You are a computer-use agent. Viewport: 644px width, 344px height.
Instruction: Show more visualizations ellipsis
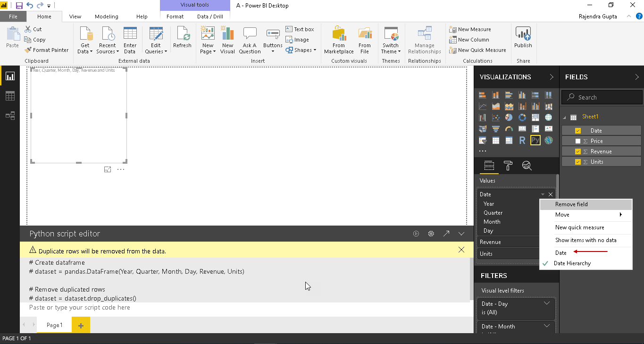pos(483,151)
